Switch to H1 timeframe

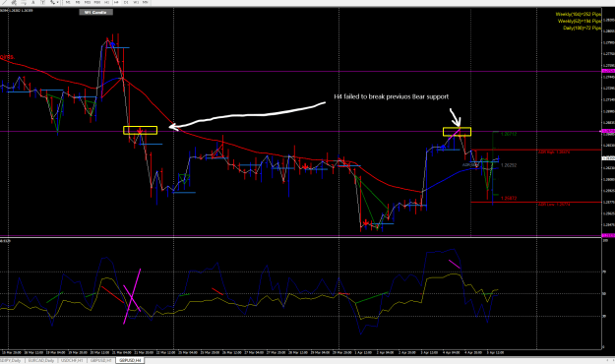click(106, 2)
